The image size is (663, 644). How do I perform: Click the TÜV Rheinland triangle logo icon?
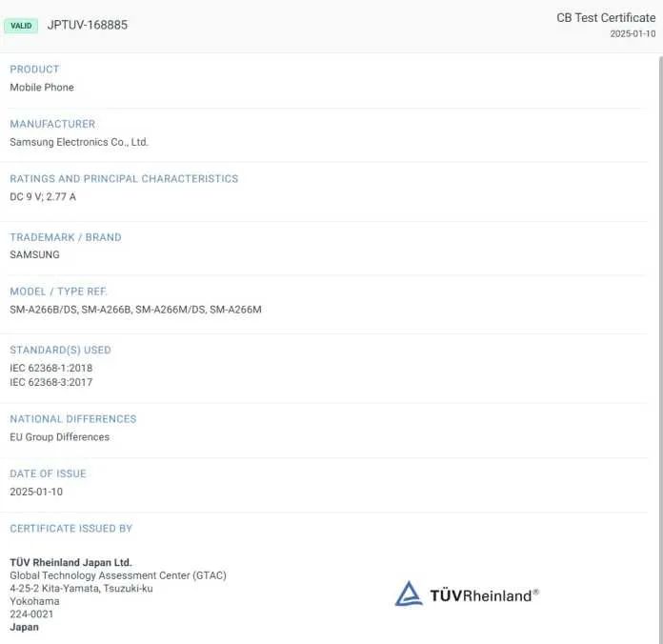(409, 594)
